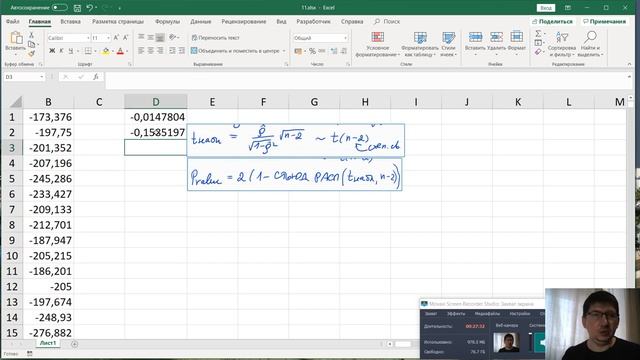Click the Undo arrow icon

pyautogui.click(x=89, y=8)
